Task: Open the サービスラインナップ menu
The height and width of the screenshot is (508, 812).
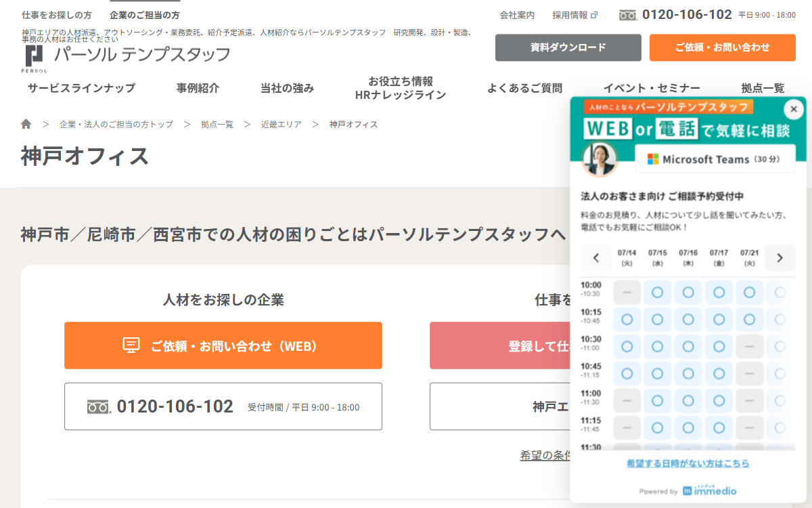Action: pos(81,88)
